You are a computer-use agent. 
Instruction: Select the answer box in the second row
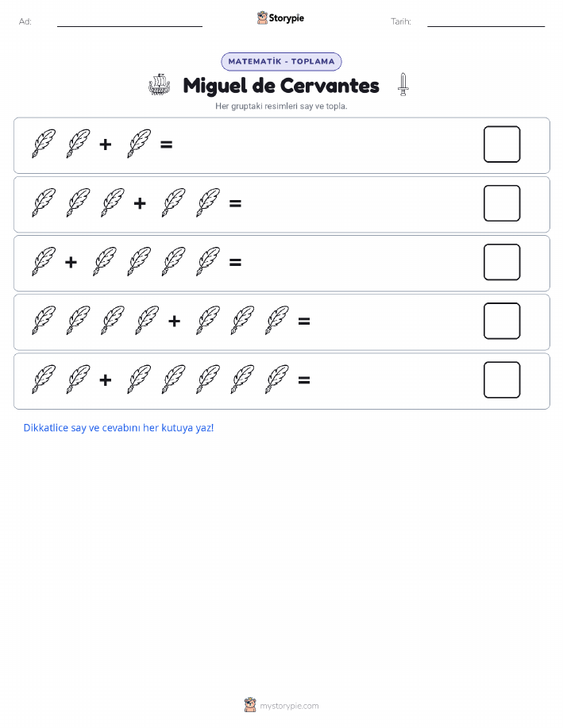point(502,203)
